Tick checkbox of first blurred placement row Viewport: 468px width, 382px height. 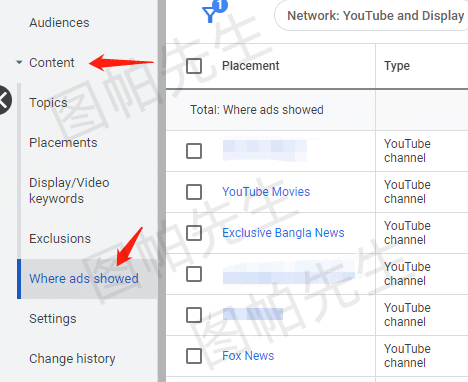tap(194, 151)
